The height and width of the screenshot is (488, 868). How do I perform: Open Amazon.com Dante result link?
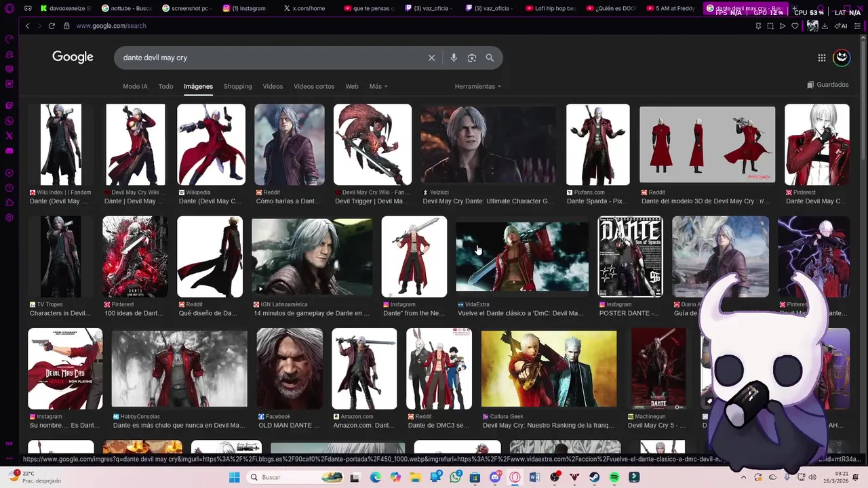click(x=364, y=426)
